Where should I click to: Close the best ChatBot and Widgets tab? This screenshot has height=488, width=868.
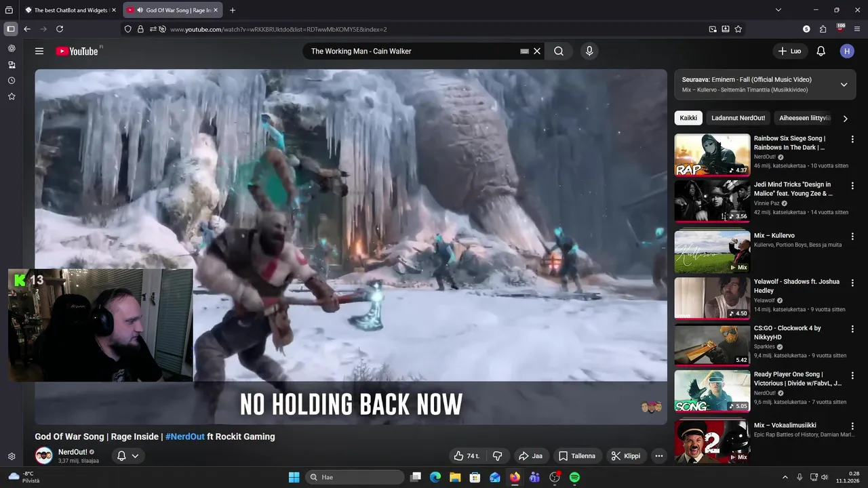pos(113,10)
